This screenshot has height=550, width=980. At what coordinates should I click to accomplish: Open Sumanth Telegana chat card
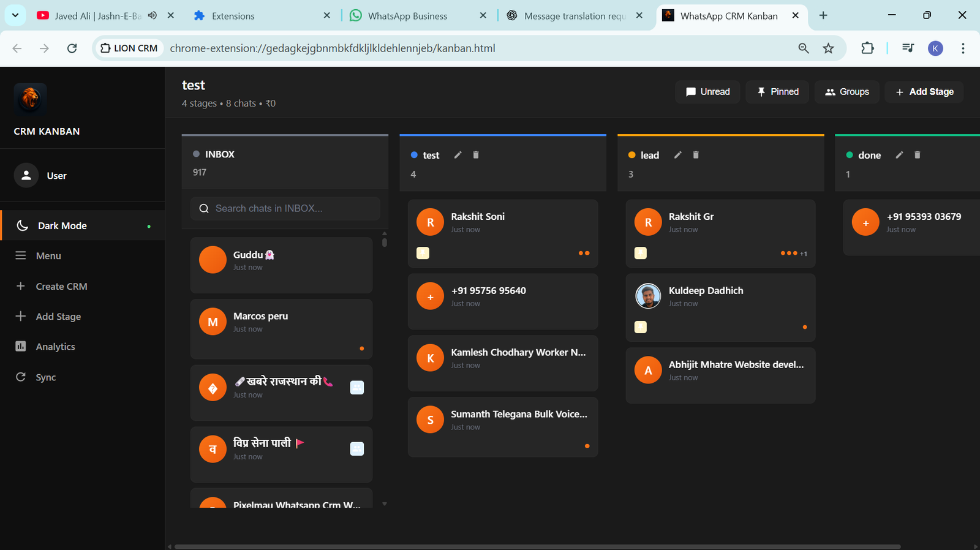(503, 427)
